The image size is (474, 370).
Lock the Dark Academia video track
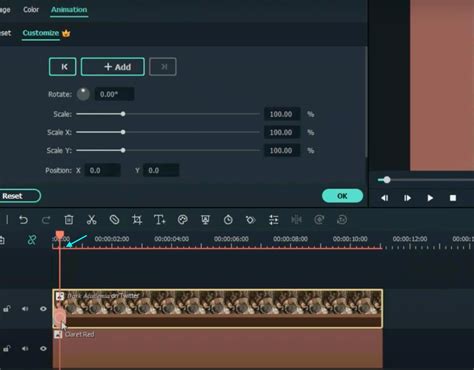click(x=7, y=309)
